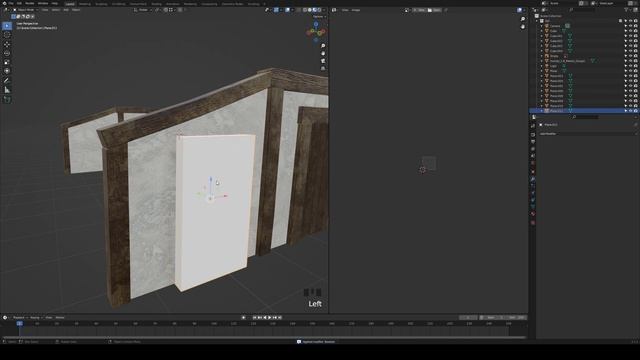Select the Move tool
640x360 pixels.
pos(7,44)
